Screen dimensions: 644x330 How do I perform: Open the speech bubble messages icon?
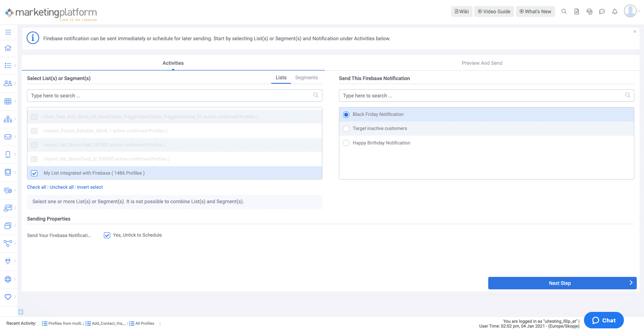[602, 12]
